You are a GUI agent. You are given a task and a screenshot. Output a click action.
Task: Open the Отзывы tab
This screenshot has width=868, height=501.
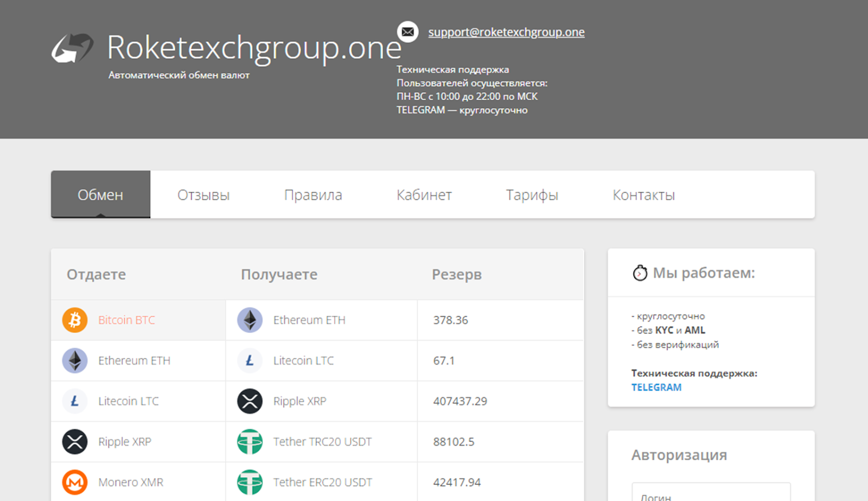[x=203, y=195]
